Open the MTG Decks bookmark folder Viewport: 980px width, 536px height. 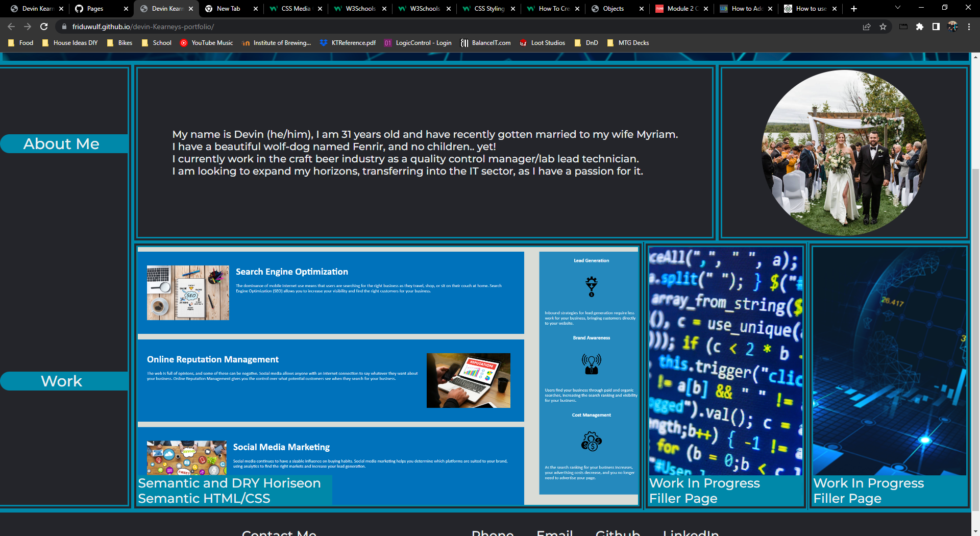point(628,43)
